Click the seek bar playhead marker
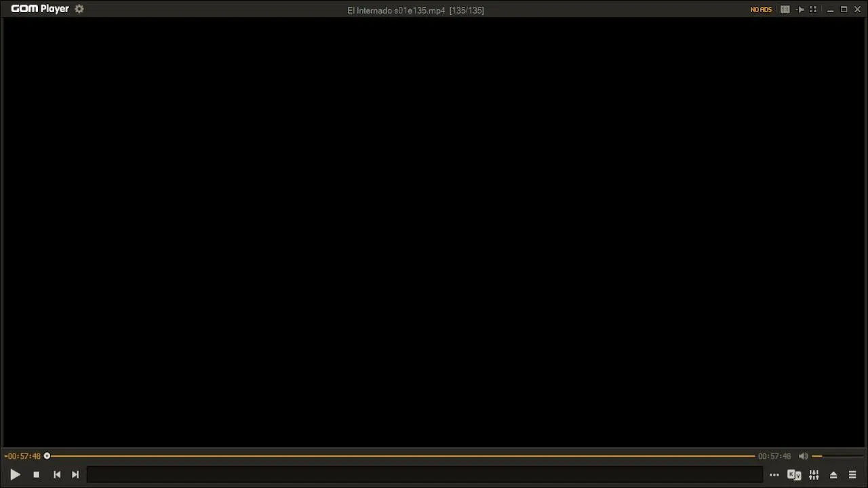 [47, 456]
